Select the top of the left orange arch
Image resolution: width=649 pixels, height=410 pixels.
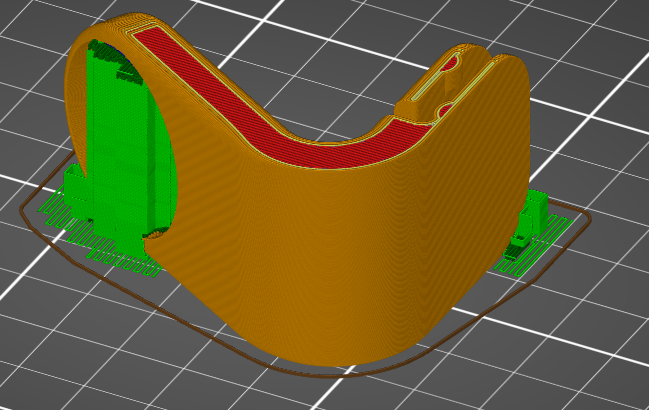(110, 27)
